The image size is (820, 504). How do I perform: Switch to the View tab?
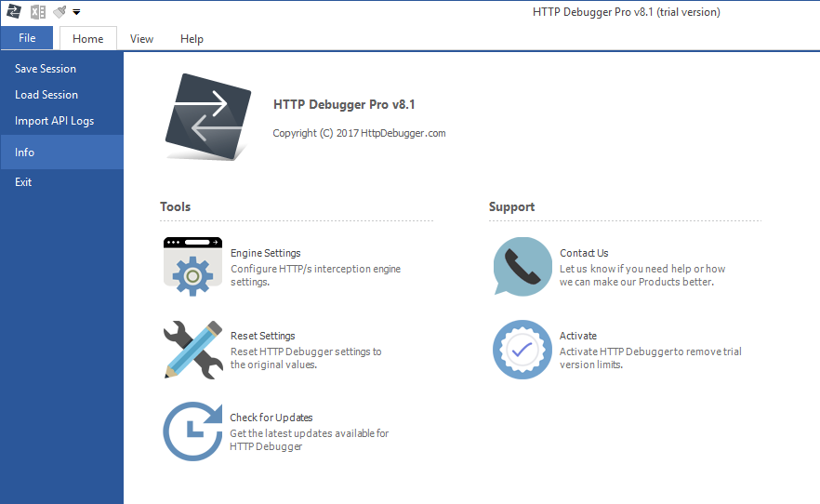point(141,39)
